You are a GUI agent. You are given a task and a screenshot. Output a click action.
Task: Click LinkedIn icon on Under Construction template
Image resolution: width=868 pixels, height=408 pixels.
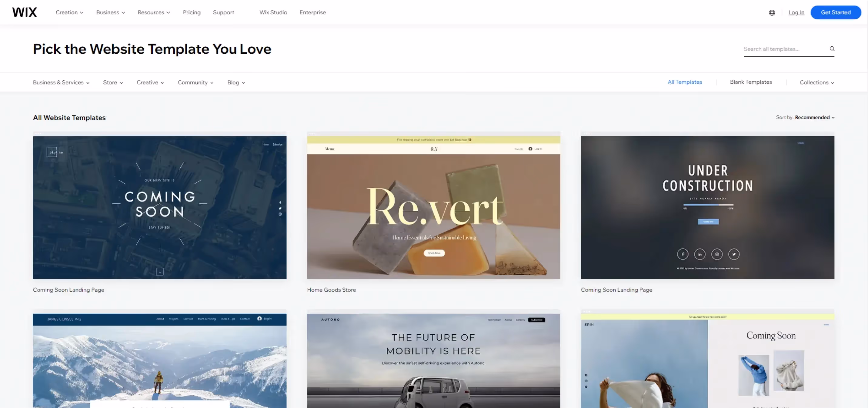(x=700, y=254)
